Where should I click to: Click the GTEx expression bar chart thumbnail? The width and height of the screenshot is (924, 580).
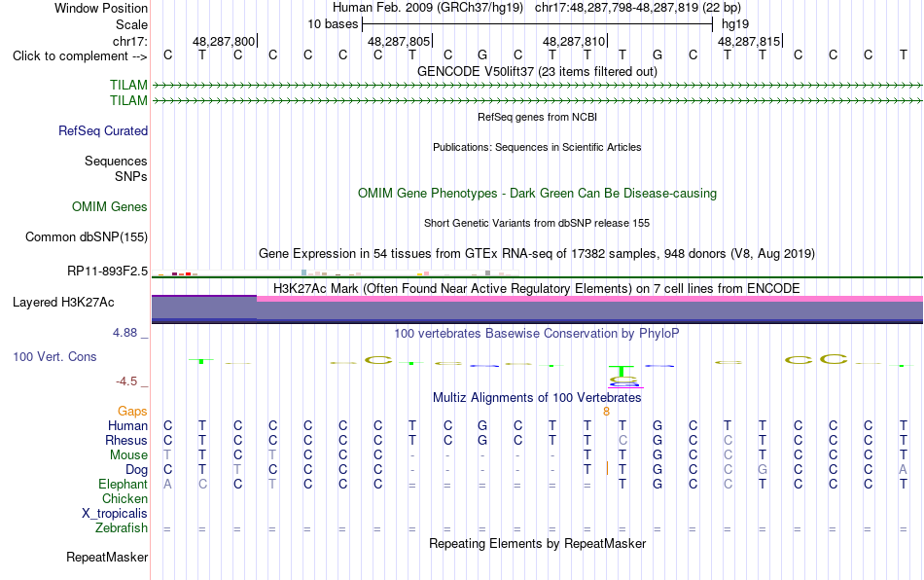coord(335,272)
